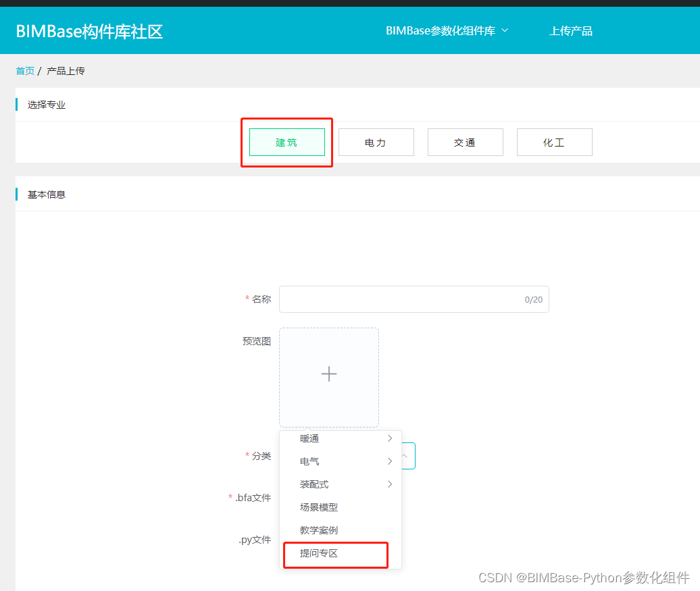
Task: Click the chevron beside BIMBase参数化组件库
Action: 505,30
